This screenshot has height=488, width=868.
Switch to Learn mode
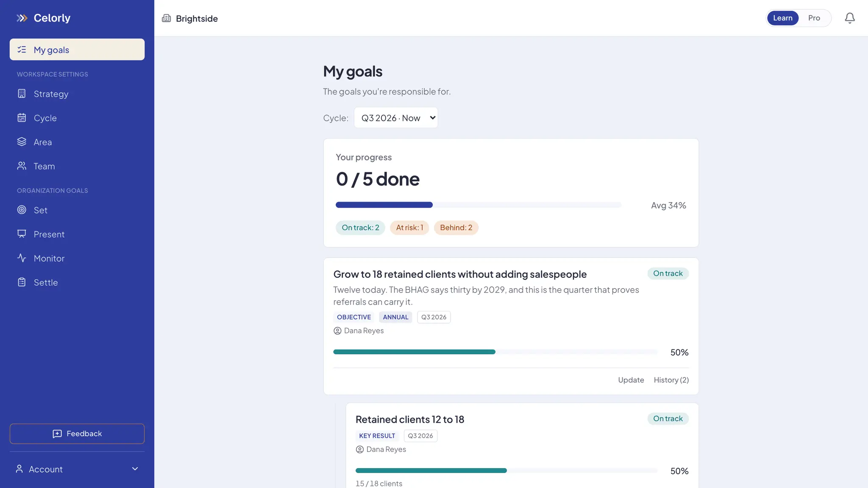point(783,18)
